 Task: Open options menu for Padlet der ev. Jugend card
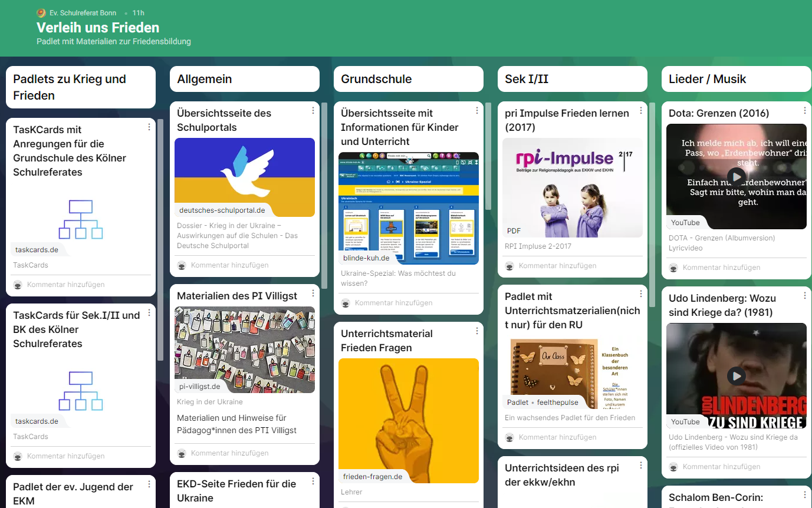pos(149,484)
